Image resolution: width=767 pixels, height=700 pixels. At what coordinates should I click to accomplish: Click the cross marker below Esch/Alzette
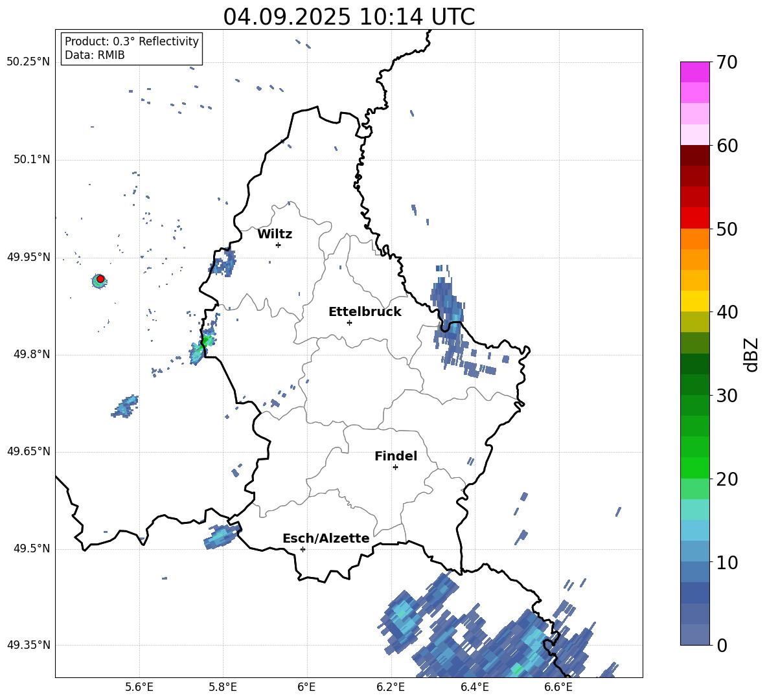pyautogui.click(x=303, y=549)
